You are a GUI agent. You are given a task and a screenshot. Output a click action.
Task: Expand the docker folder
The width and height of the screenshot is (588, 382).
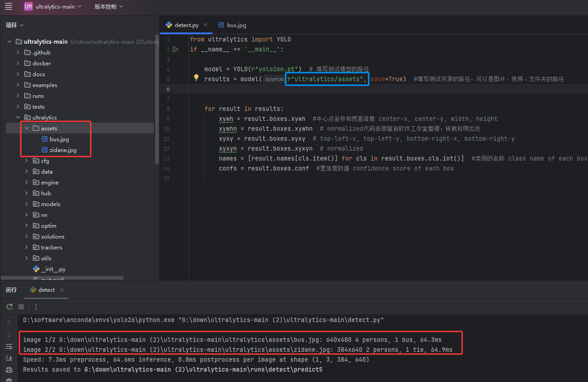18,63
